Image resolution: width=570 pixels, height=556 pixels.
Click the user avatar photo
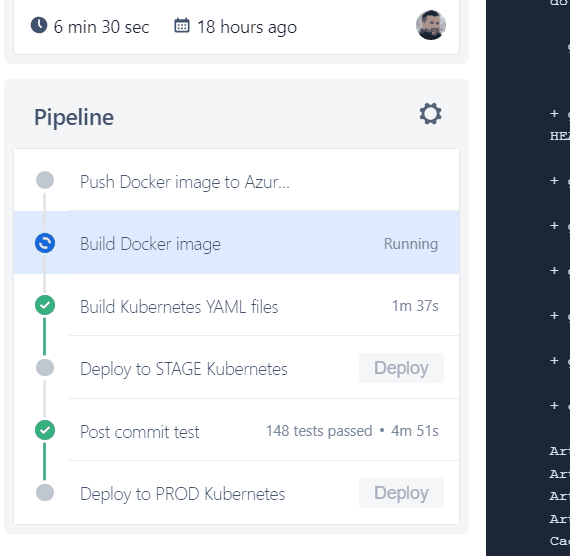[x=431, y=25]
